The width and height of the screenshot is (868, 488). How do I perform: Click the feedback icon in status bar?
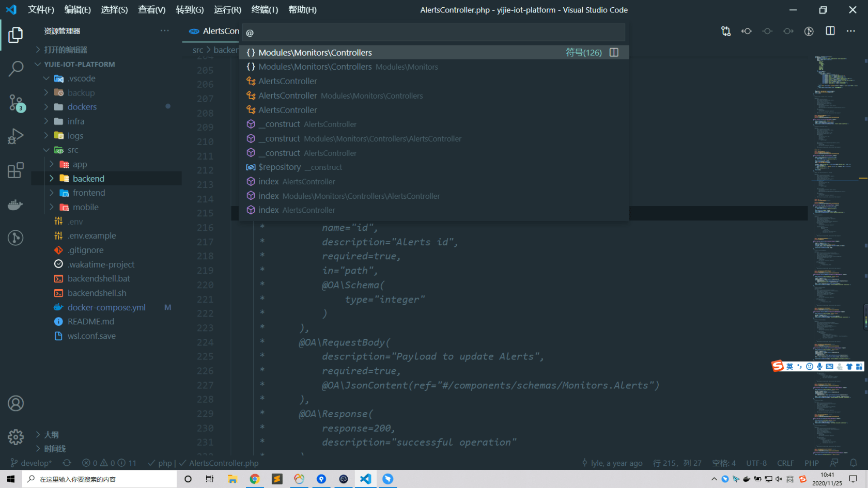coord(834,463)
